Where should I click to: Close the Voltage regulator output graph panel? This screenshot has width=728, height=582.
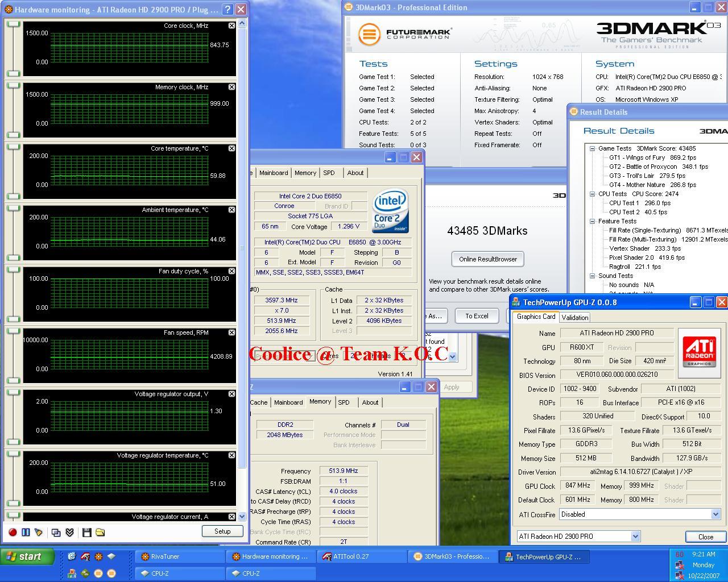tap(231, 394)
